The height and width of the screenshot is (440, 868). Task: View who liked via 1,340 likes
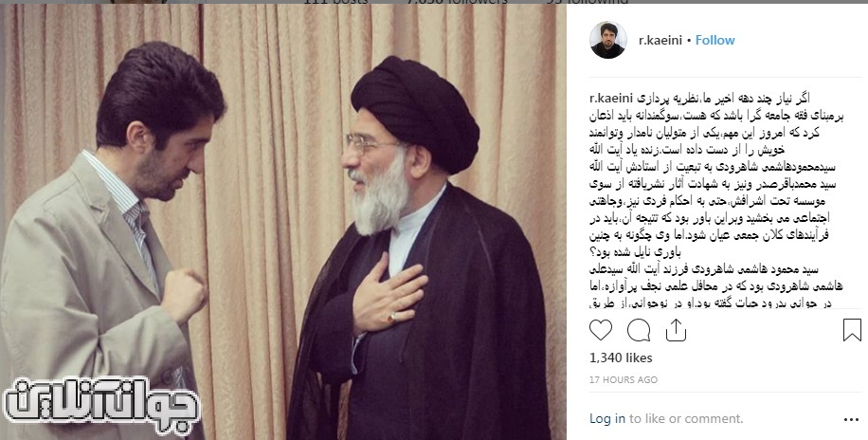[621, 358]
